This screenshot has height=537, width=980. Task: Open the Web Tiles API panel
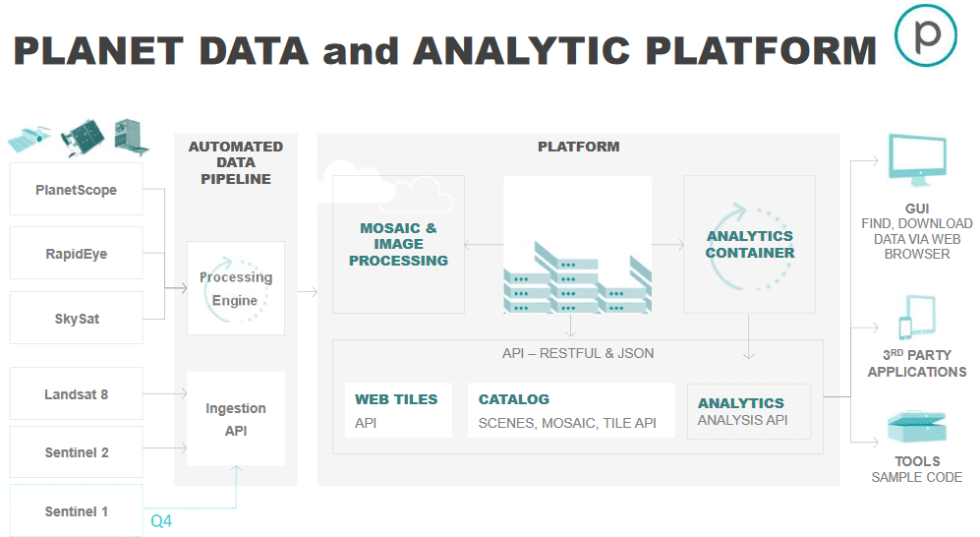pos(398,410)
